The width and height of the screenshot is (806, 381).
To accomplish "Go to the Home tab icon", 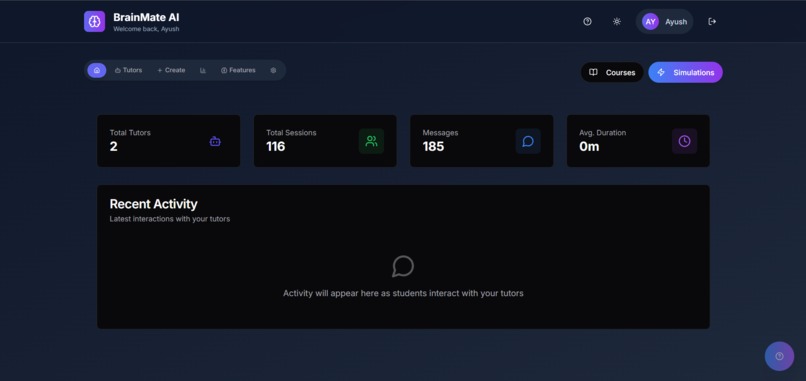I will [x=97, y=70].
